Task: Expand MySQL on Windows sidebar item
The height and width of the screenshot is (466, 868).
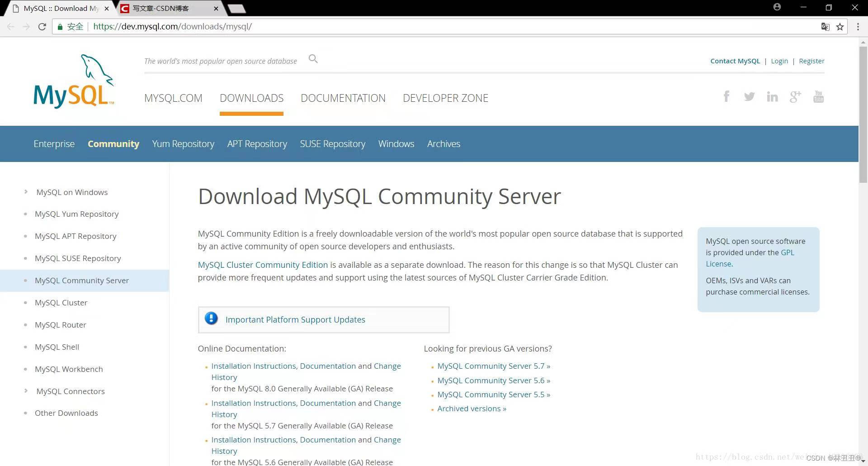Action: click(x=26, y=192)
